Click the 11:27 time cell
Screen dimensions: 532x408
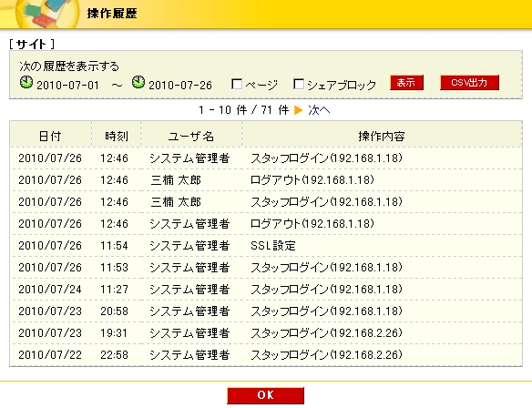pos(114,290)
